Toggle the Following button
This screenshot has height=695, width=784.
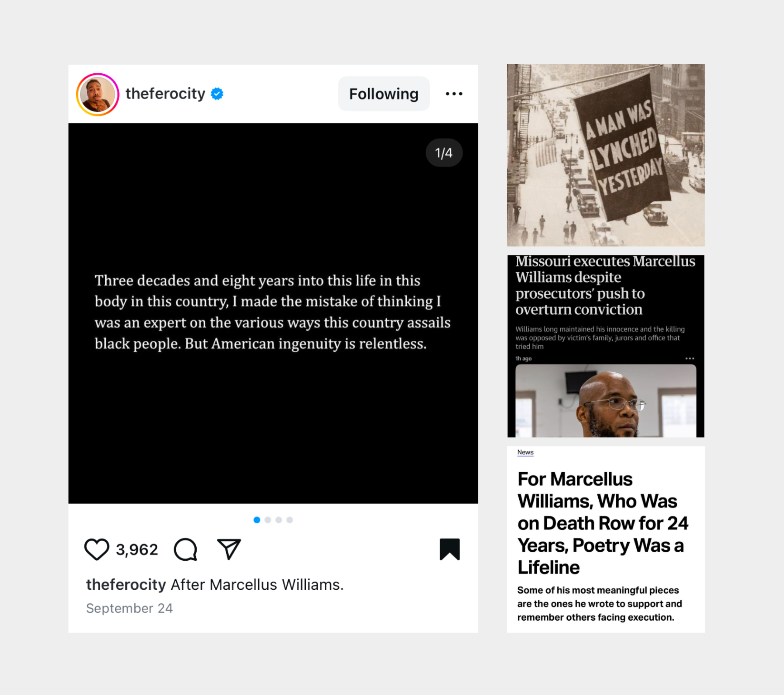(x=384, y=94)
